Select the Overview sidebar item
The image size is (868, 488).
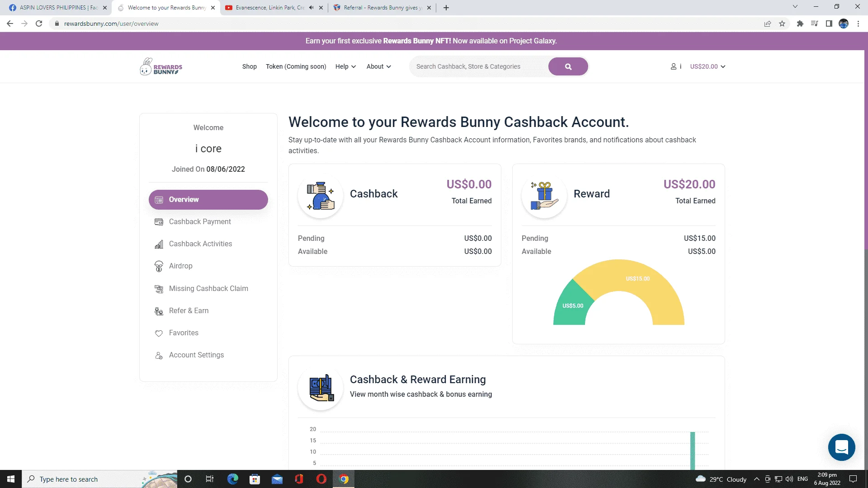click(208, 200)
